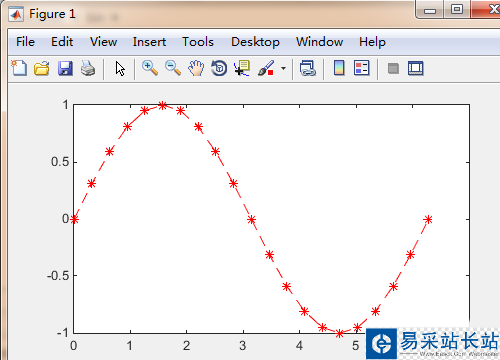Image resolution: width=500 pixels, height=360 pixels.
Task: Open the Insert menu
Action: point(149,42)
